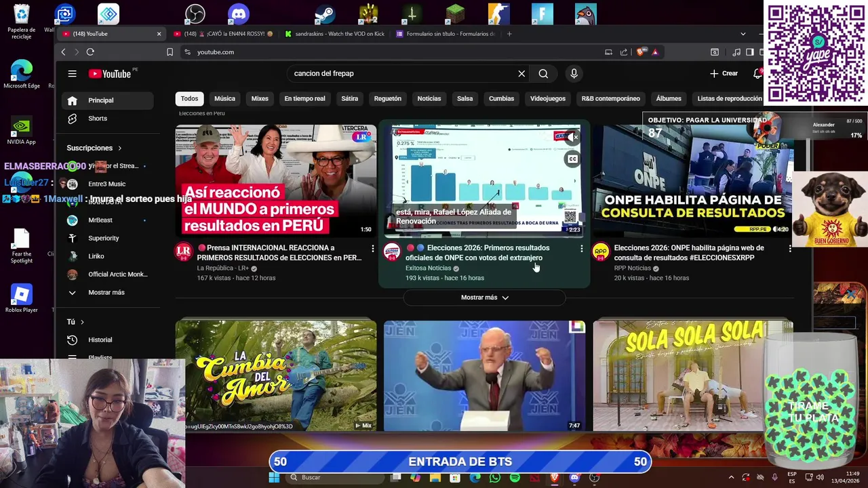Select the Música filter chip
Image resolution: width=868 pixels, height=488 pixels.
point(224,99)
